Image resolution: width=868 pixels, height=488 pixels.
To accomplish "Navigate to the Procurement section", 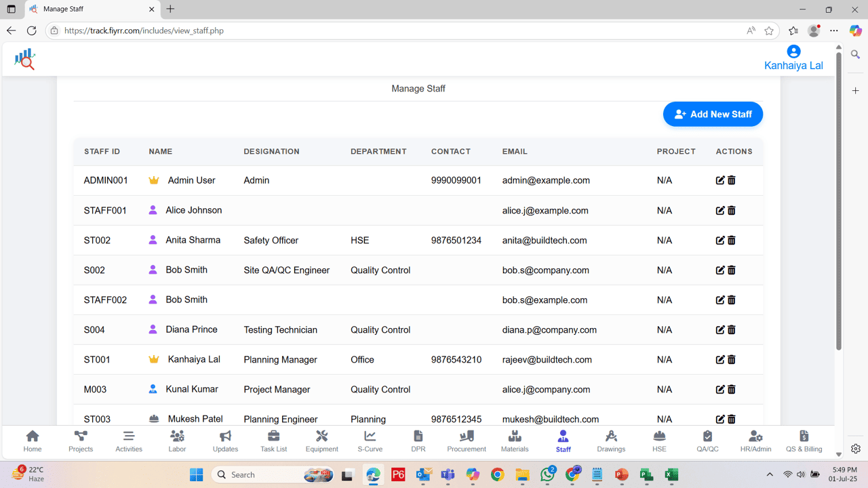I will (x=466, y=441).
